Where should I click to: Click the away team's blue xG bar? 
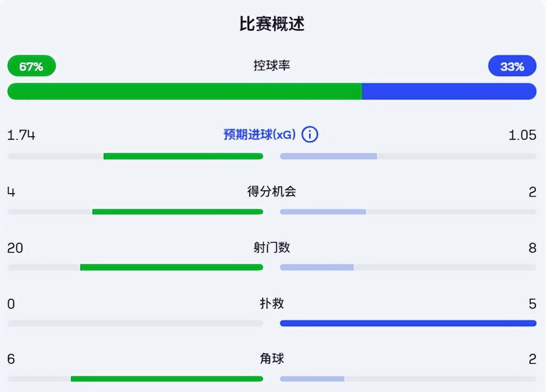[x=328, y=155]
